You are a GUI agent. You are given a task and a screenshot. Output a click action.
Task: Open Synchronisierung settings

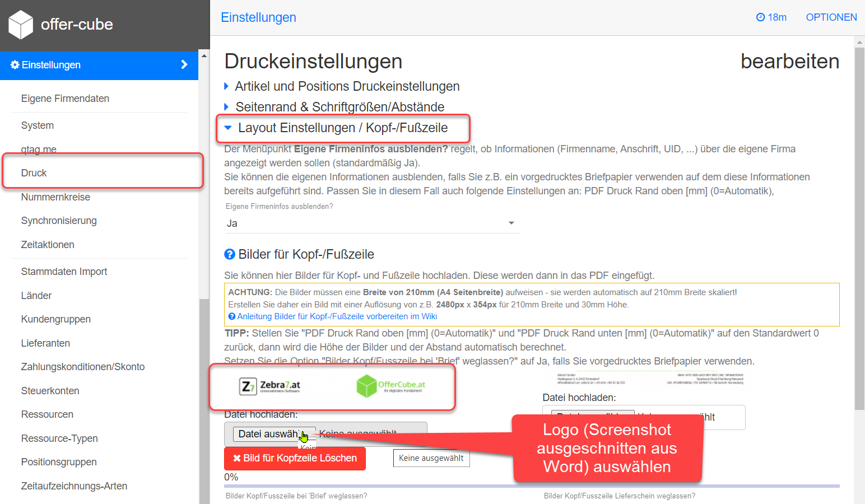click(59, 221)
